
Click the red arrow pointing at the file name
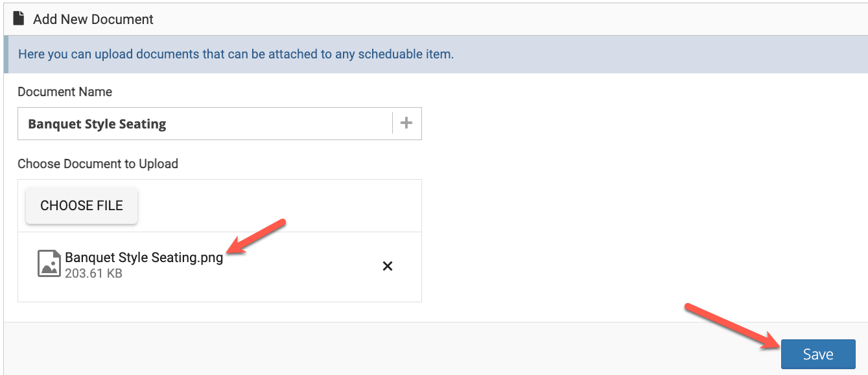[257, 237]
